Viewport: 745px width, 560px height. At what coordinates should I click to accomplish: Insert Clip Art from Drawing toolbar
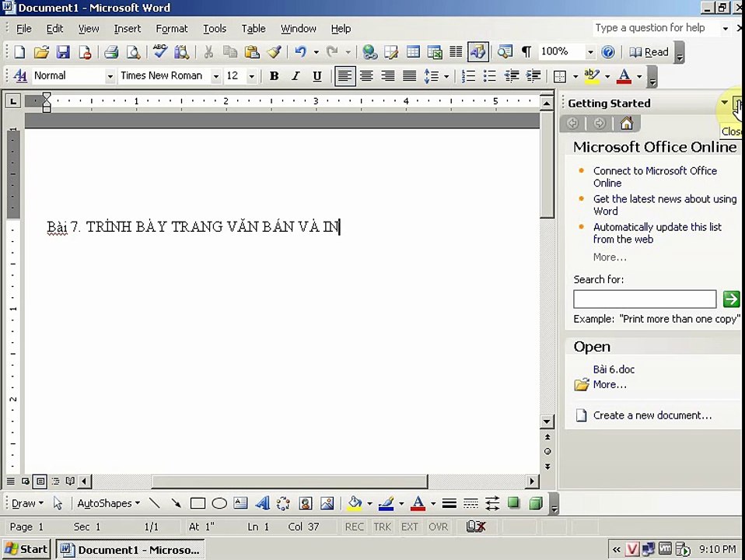pos(306,503)
